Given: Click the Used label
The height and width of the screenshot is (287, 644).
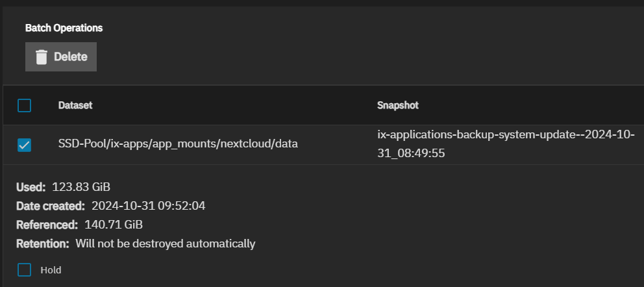Looking at the screenshot, I should point(31,187).
